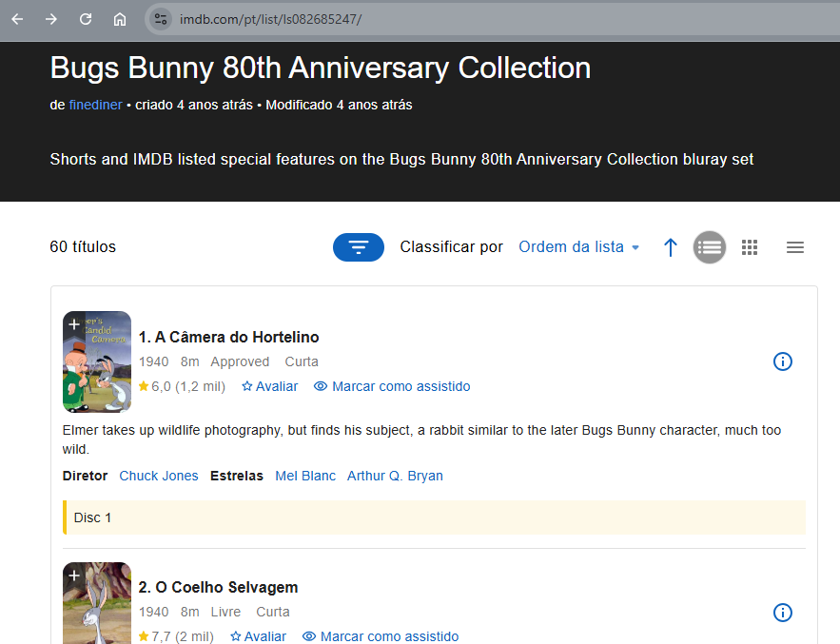Open Chuck Jones director link

(x=159, y=476)
